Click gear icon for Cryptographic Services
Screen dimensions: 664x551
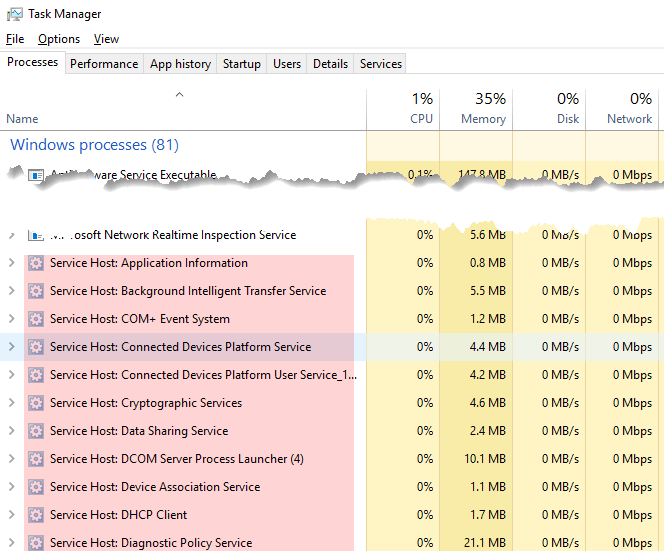click(x=36, y=403)
